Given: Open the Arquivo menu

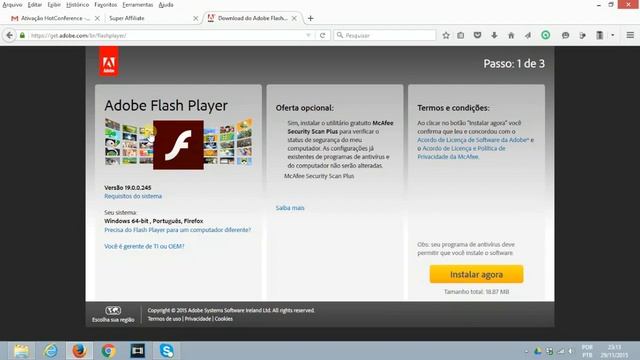Looking at the screenshot, I should click(12, 5).
